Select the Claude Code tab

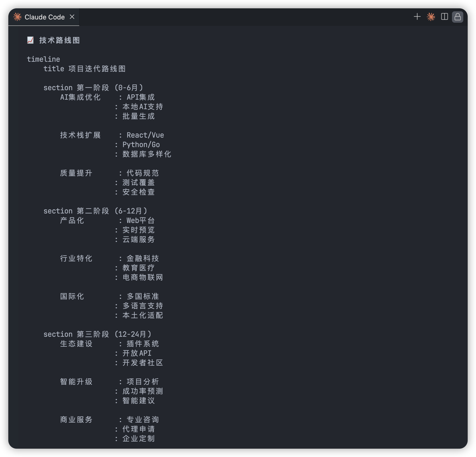pyautogui.click(x=44, y=17)
